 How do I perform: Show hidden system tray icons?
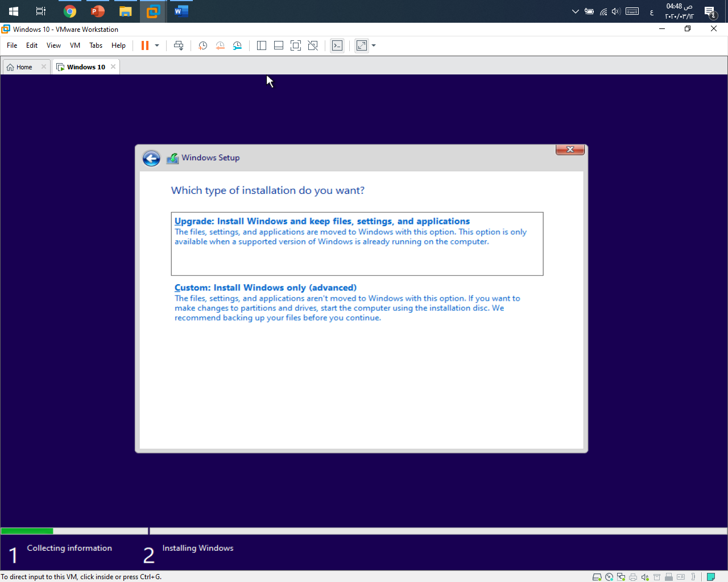(x=575, y=11)
